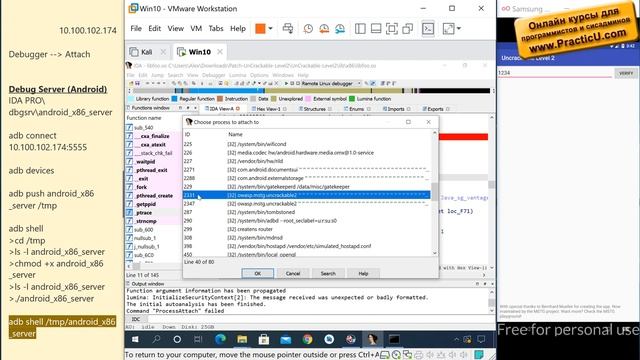640x360 pixels.
Task: Open File Explorer from the taskbar
Action: tap(242, 340)
